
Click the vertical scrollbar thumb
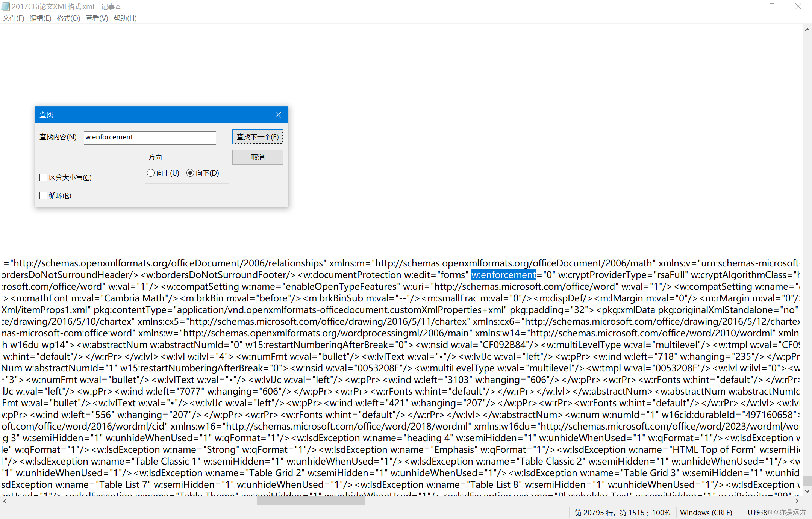(x=807, y=481)
